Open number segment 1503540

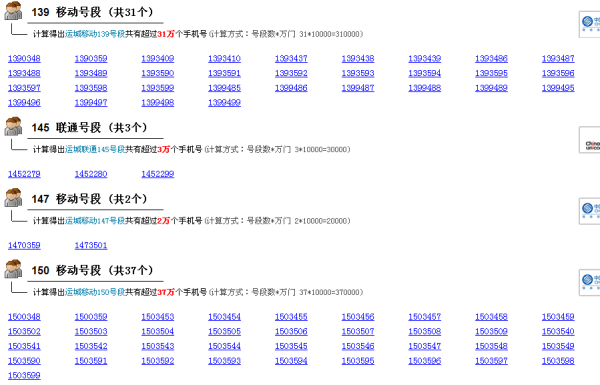click(x=558, y=331)
